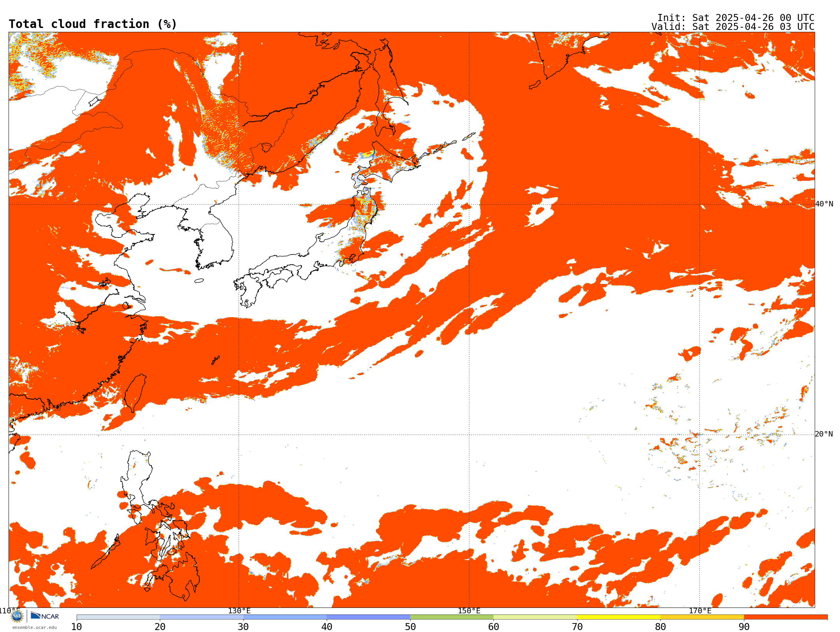Click the 90+ orange-red colorbar segment

pos(786,617)
